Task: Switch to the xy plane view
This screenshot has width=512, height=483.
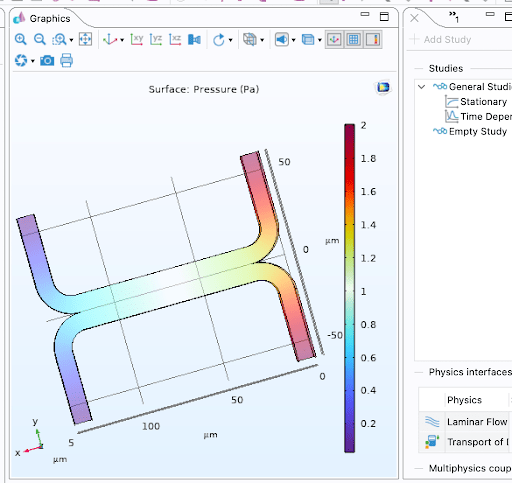Action: (x=137, y=40)
